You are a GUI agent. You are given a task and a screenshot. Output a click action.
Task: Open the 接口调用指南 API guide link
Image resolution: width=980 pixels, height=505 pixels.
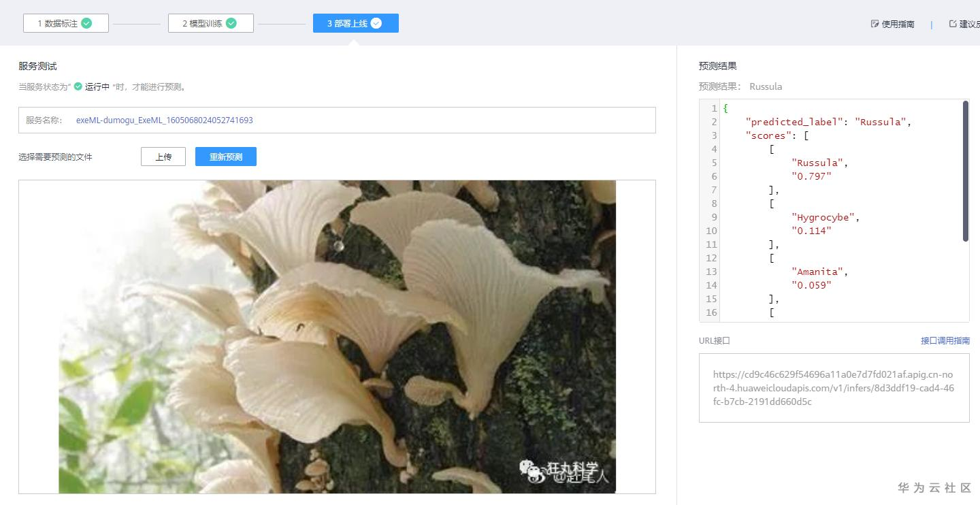pos(945,340)
